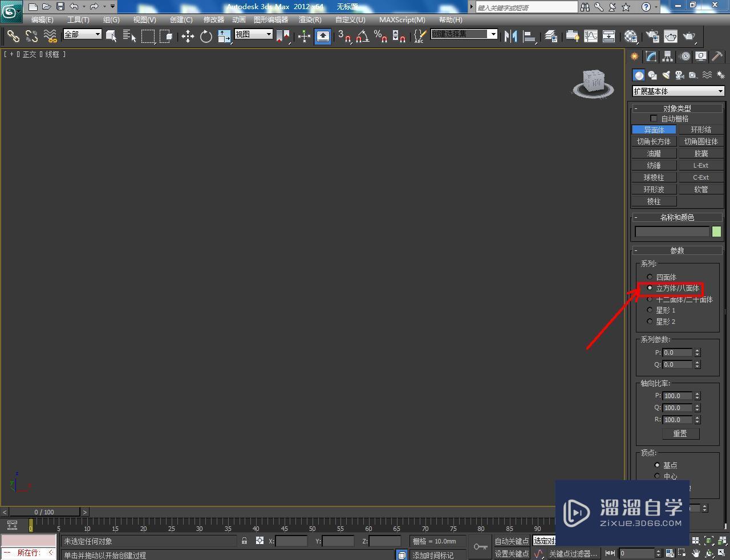The height and width of the screenshot is (560, 730).
Task: Switch to the Utilities panel (hammer)
Action: point(717,56)
